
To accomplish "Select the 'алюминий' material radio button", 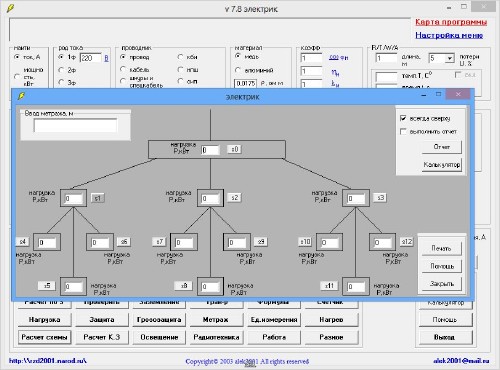I will [238, 70].
